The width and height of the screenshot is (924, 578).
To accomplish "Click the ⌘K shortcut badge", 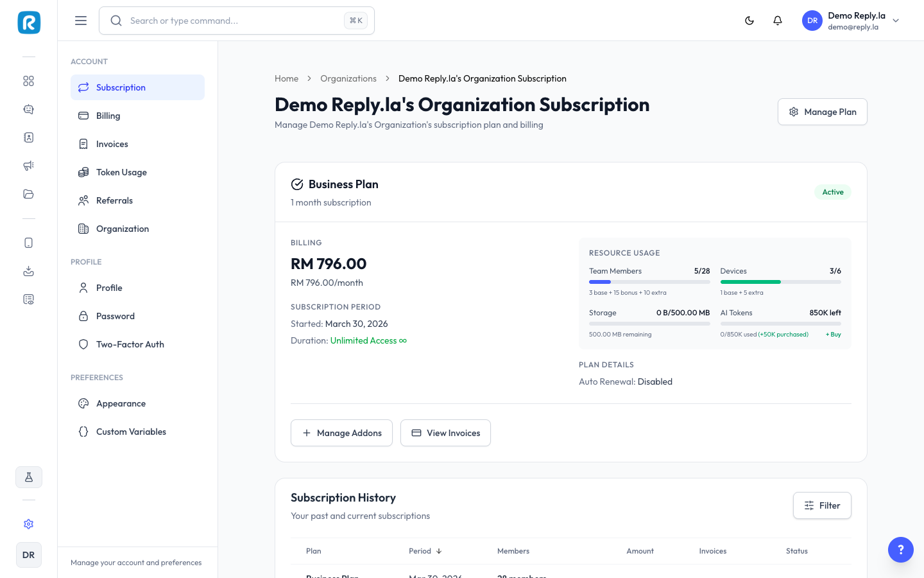I will 356,21.
